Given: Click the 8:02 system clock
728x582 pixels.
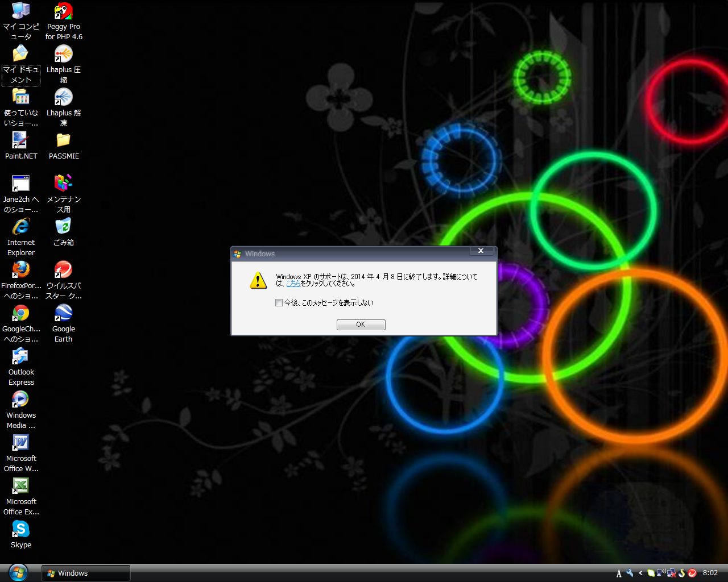Looking at the screenshot, I should pyautogui.click(x=710, y=573).
